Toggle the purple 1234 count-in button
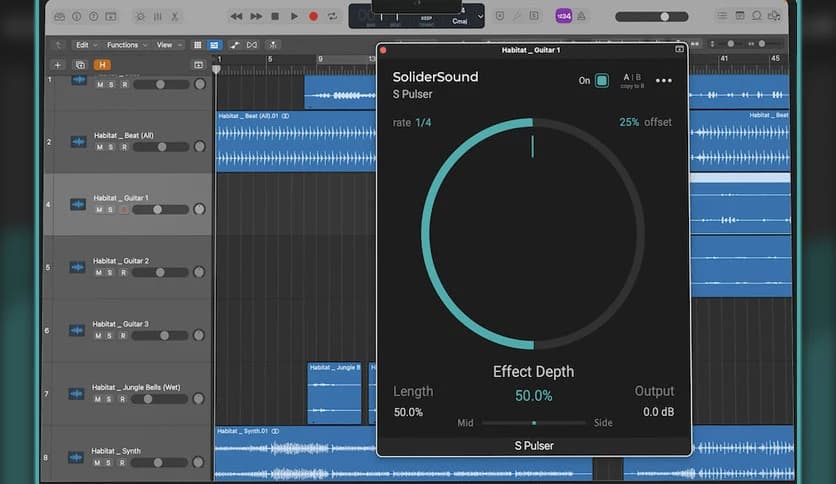Screen dimensions: 836x484 pos(564,16)
